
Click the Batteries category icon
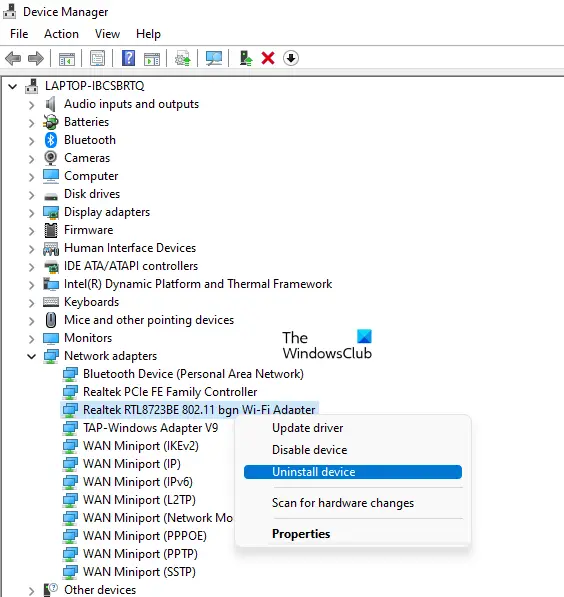tap(51, 122)
